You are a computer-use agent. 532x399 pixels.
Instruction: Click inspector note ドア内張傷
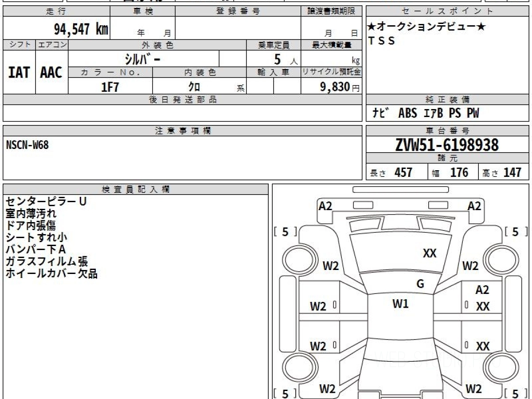point(31,225)
